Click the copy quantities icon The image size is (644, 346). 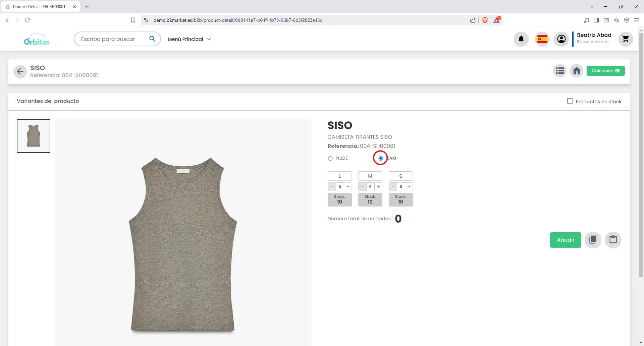click(593, 240)
